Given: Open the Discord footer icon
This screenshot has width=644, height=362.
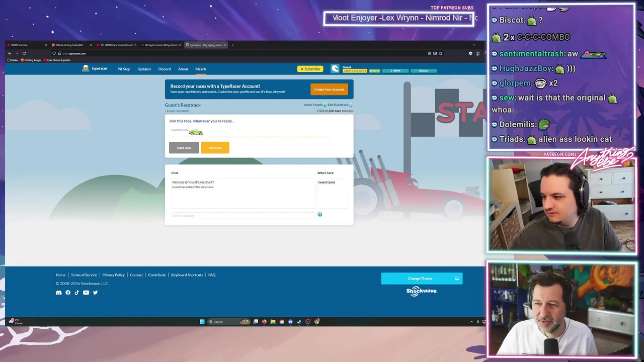Looking at the screenshot, I should [x=58, y=293].
